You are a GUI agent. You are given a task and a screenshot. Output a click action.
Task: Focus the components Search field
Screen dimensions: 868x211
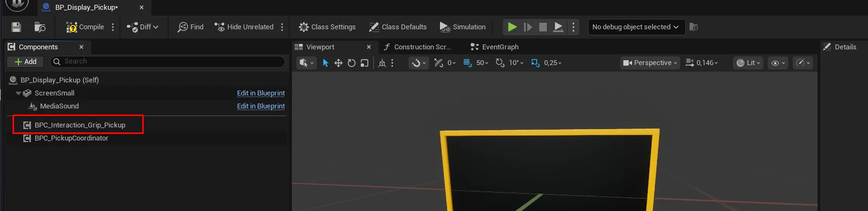click(168, 62)
